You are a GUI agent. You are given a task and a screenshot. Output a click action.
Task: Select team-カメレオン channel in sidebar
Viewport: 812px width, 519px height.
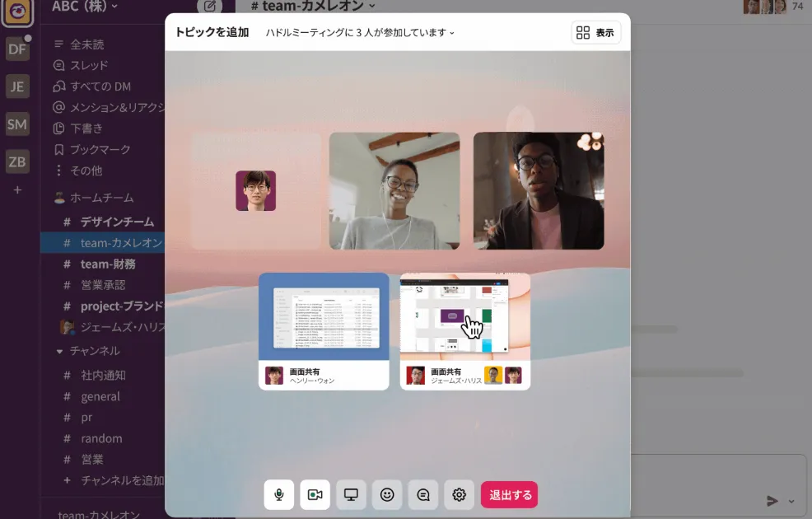(x=103, y=243)
